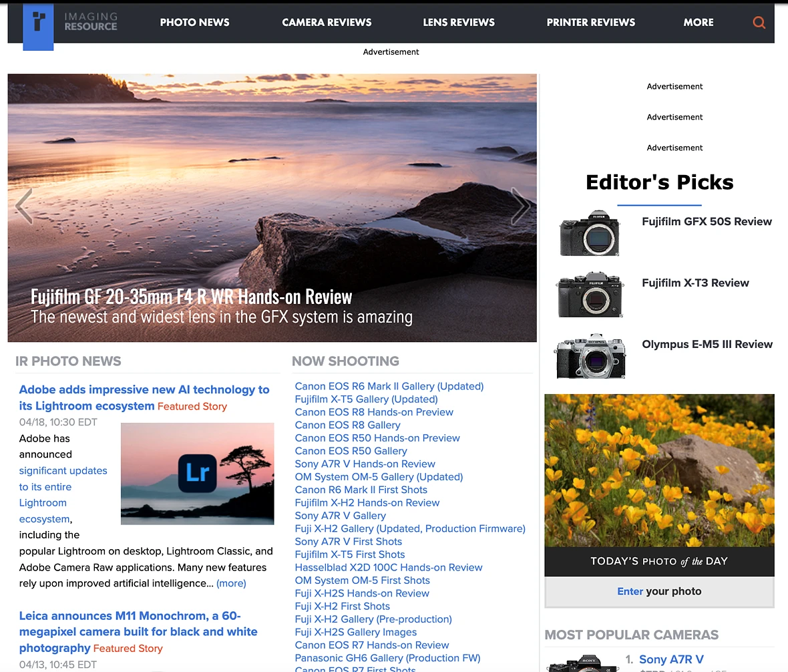Click the (more) link in Adobe story

[231, 584]
